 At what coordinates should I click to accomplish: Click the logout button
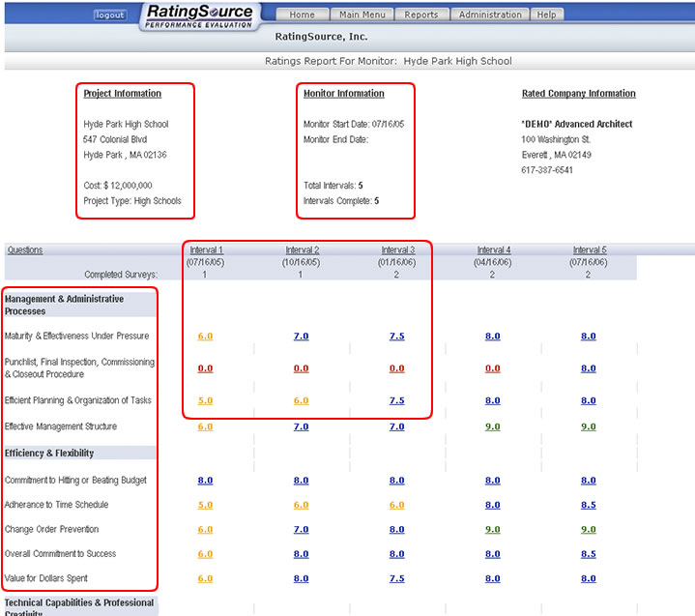110,15
